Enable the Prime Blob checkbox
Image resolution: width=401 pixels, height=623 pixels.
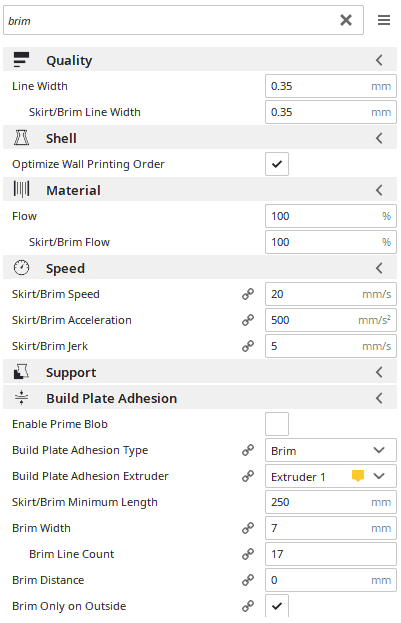point(277,424)
